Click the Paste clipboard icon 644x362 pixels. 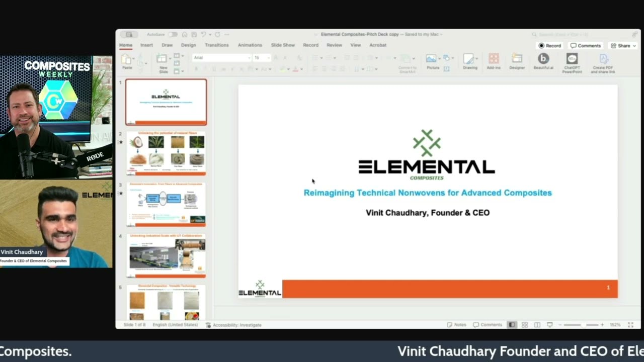coord(126,59)
